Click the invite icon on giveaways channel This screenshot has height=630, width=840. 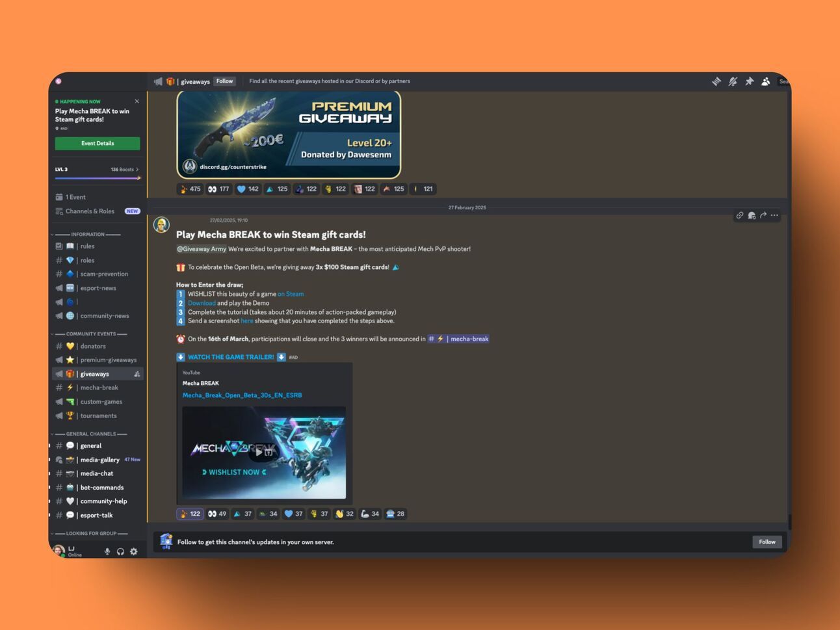tap(137, 374)
